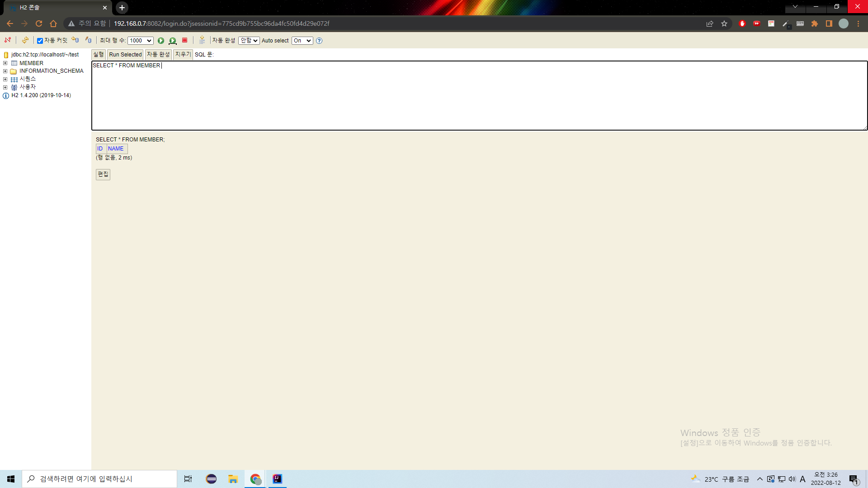
Task: Open Eclipse from the taskbar
Action: (x=211, y=479)
